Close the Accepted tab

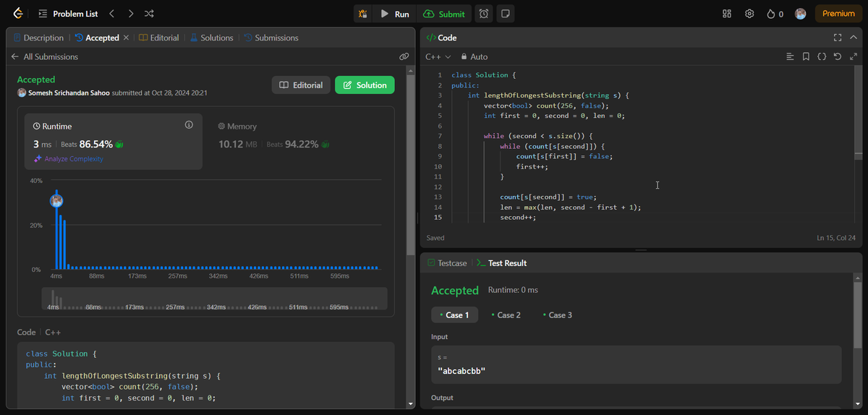click(127, 38)
